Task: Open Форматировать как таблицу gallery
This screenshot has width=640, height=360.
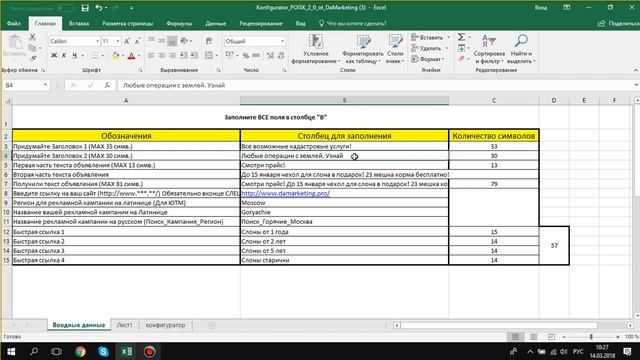Action: point(363,49)
